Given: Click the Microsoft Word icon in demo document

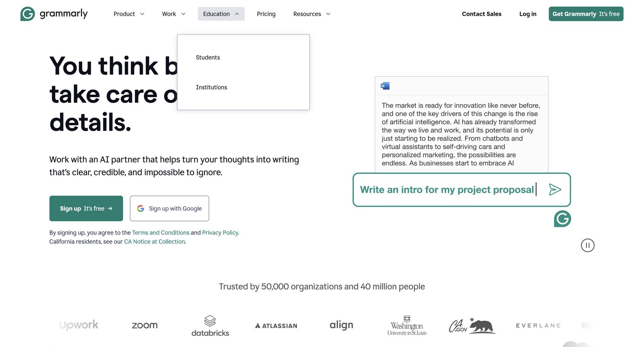Looking at the screenshot, I should [385, 86].
